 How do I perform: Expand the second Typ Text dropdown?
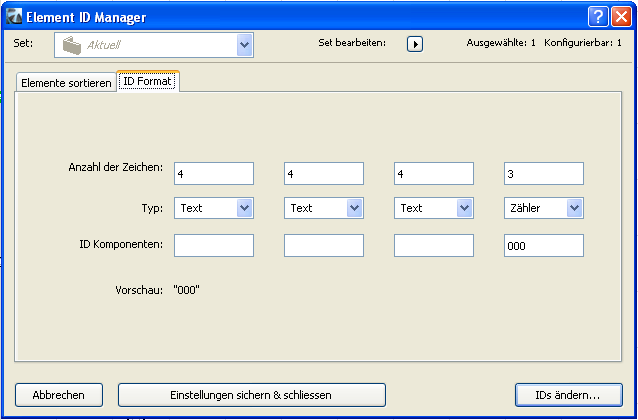click(x=354, y=208)
